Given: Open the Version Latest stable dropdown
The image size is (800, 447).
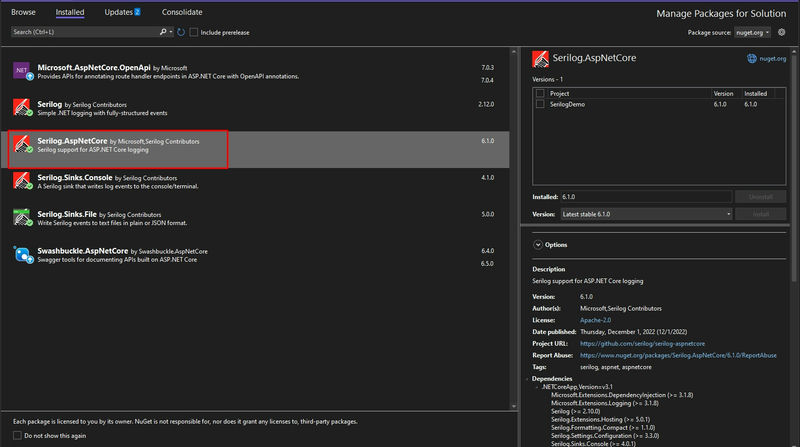Looking at the screenshot, I should tap(646, 214).
